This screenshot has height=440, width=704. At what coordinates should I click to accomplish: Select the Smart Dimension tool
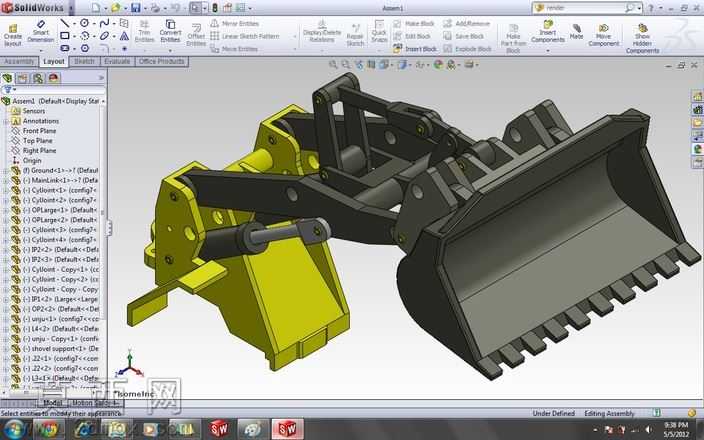click(40, 31)
